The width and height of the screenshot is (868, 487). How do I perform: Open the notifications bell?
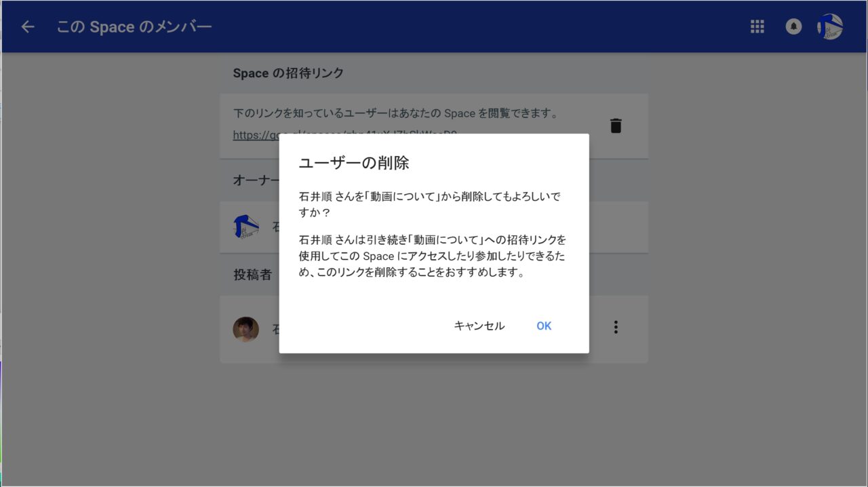point(793,26)
